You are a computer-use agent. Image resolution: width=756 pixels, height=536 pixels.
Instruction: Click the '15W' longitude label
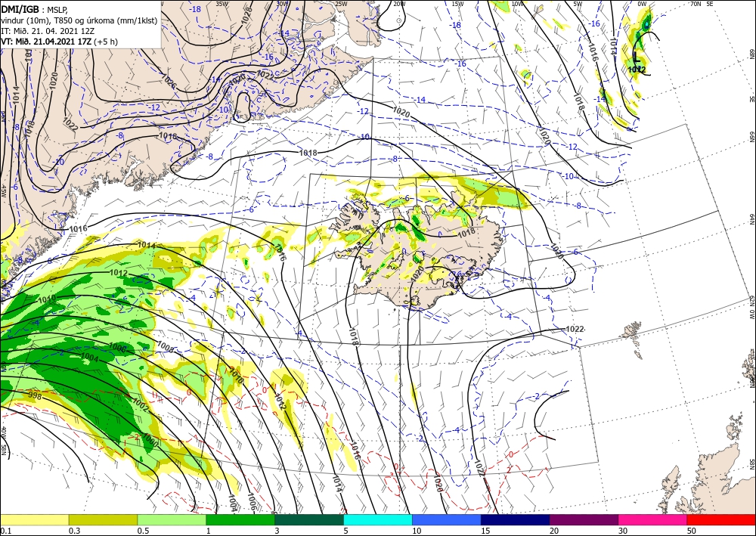click(457, 4)
